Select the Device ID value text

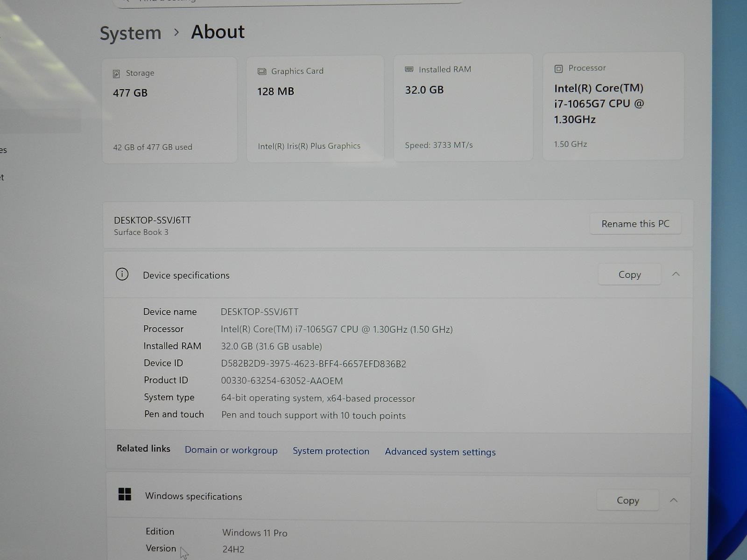[x=313, y=364]
